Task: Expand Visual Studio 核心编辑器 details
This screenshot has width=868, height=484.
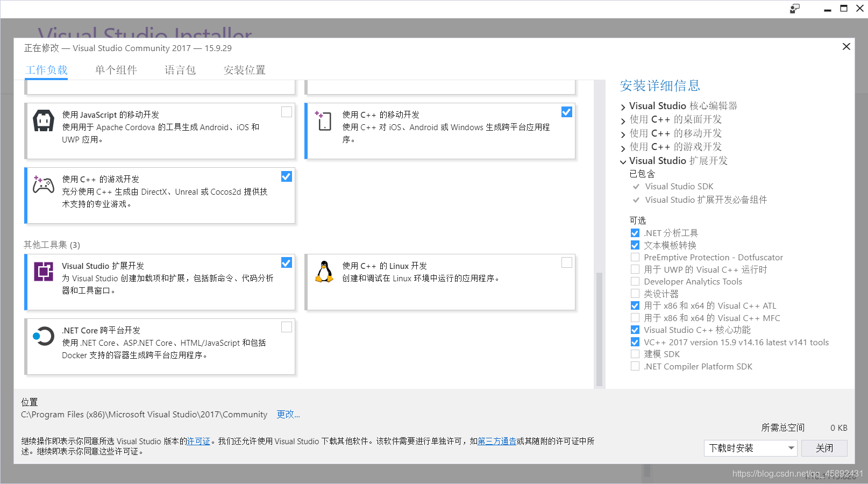Action: [623, 107]
